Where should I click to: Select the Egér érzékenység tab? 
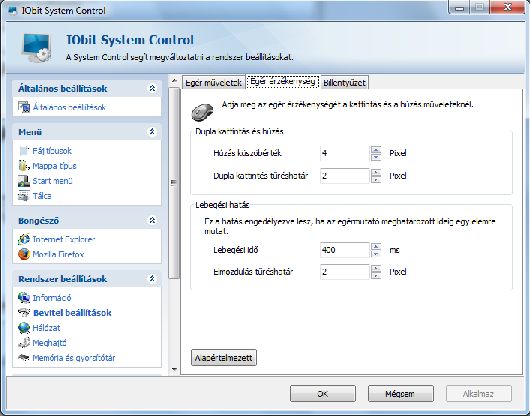(283, 81)
